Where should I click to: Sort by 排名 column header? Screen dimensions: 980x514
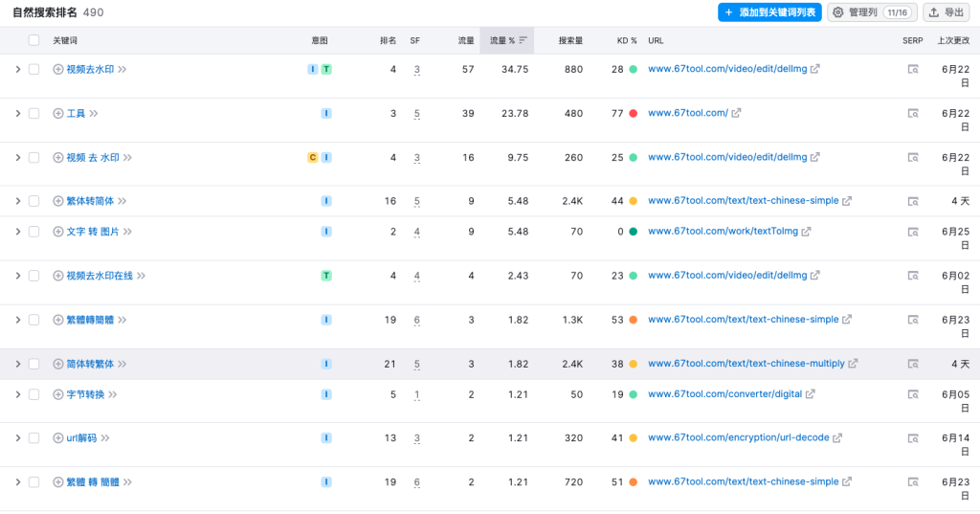(389, 40)
